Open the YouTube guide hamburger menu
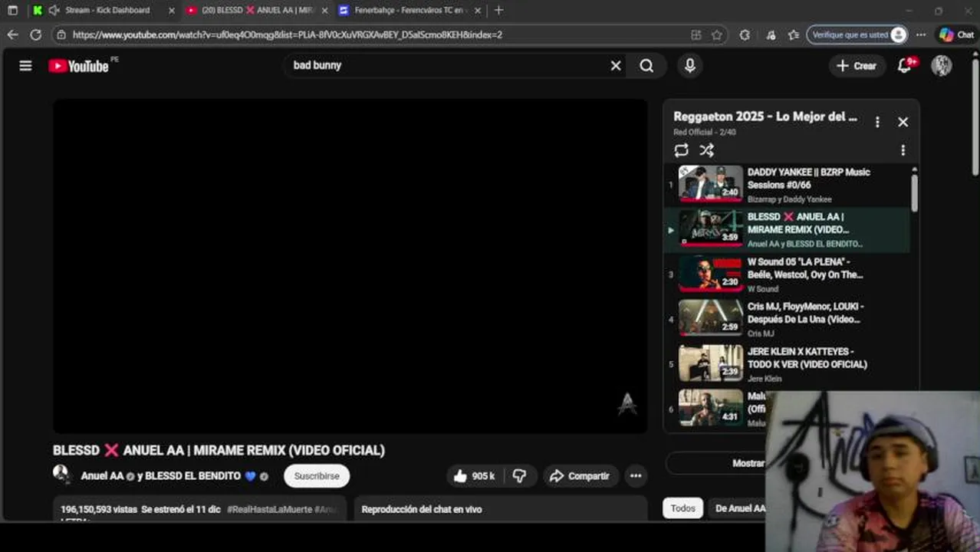Image resolution: width=980 pixels, height=552 pixels. pyautogui.click(x=25, y=66)
